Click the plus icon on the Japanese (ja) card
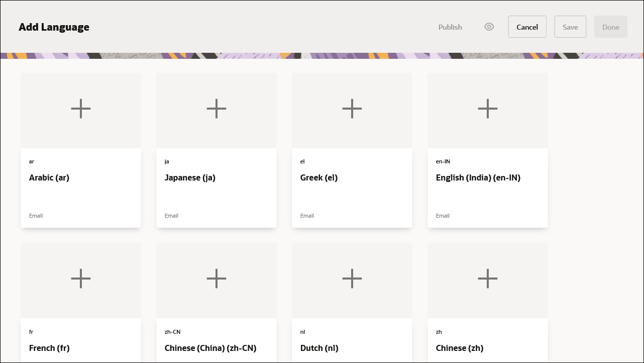The height and width of the screenshot is (363, 644). click(x=216, y=109)
